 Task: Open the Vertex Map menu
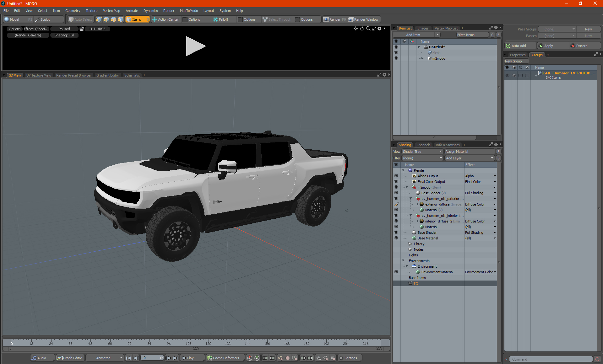point(111,11)
